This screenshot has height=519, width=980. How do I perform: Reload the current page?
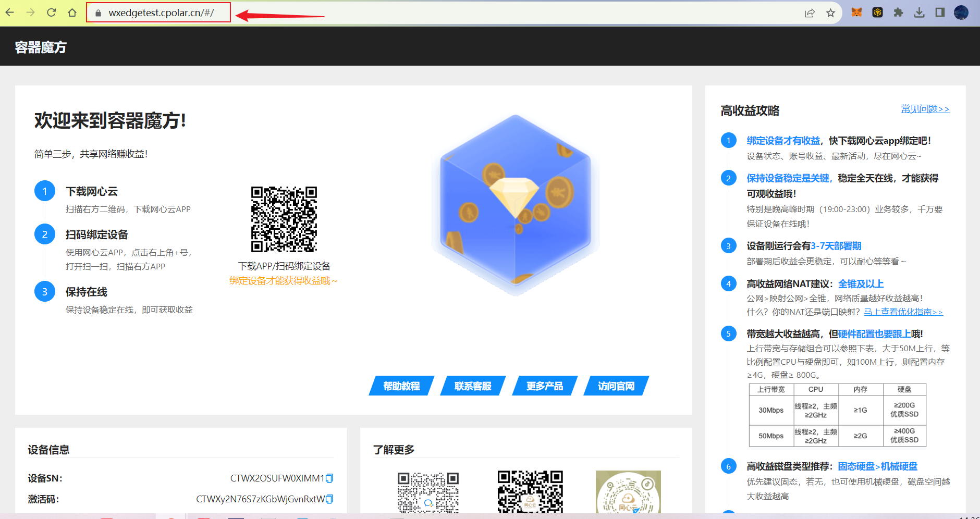pyautogui.click(x=52, y=13)
